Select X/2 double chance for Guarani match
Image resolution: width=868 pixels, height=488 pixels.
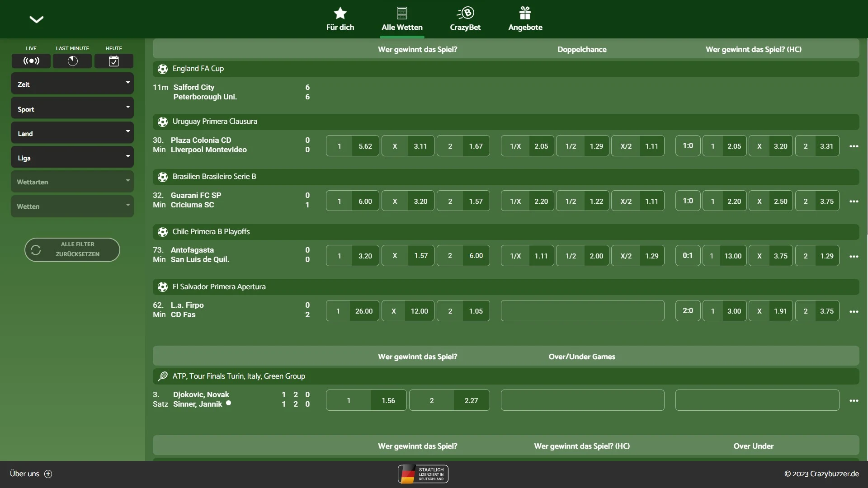638,201
